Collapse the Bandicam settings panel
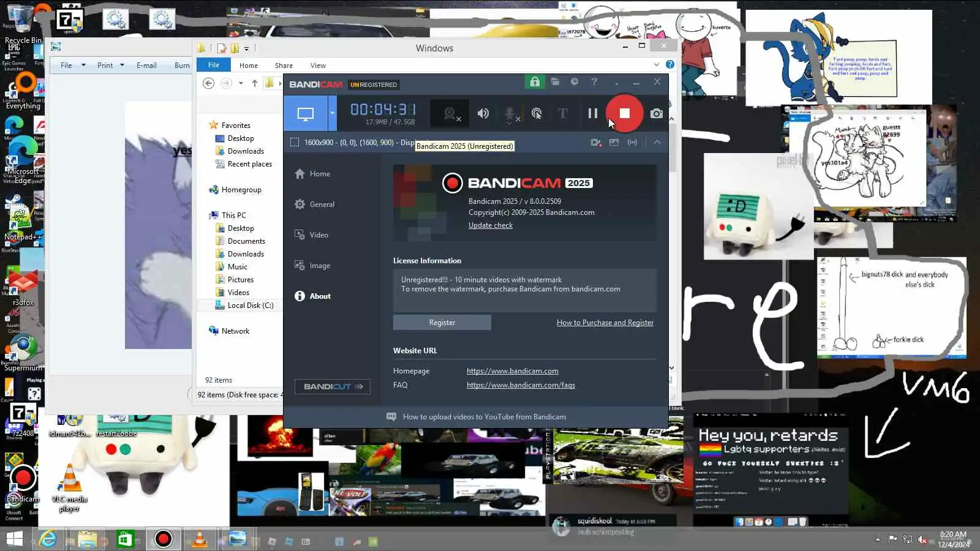 657,142
